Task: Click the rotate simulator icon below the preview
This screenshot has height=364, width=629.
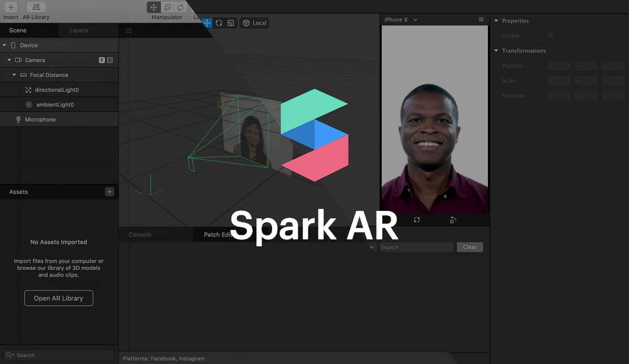Action: click(x=417, y=220)
